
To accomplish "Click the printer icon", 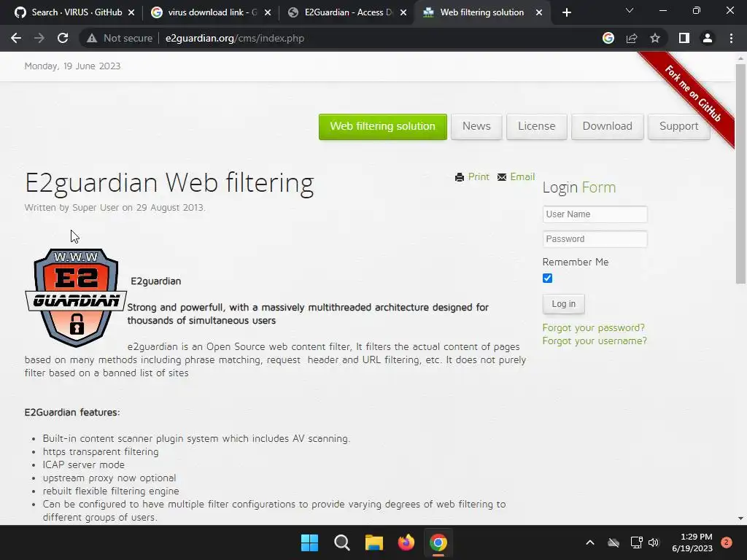I will point(460,177).
